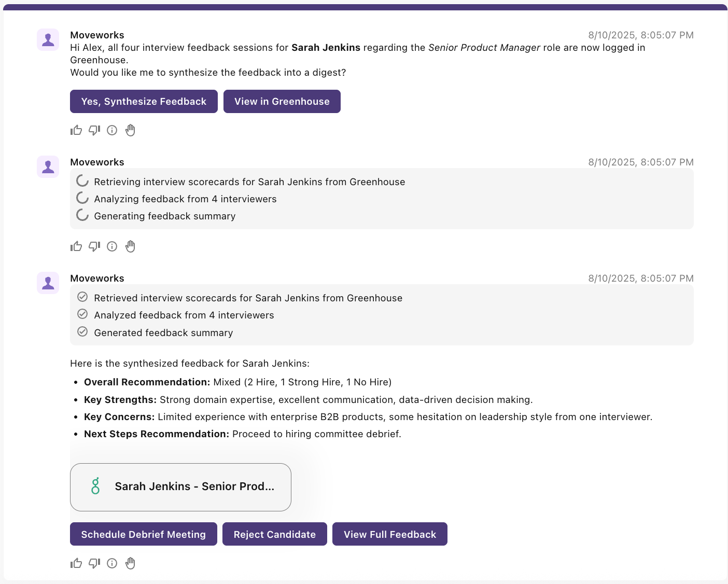Click thumbs down on the first Moveworks message
Viewport: 728px width, 584px height.
(94, 130)
